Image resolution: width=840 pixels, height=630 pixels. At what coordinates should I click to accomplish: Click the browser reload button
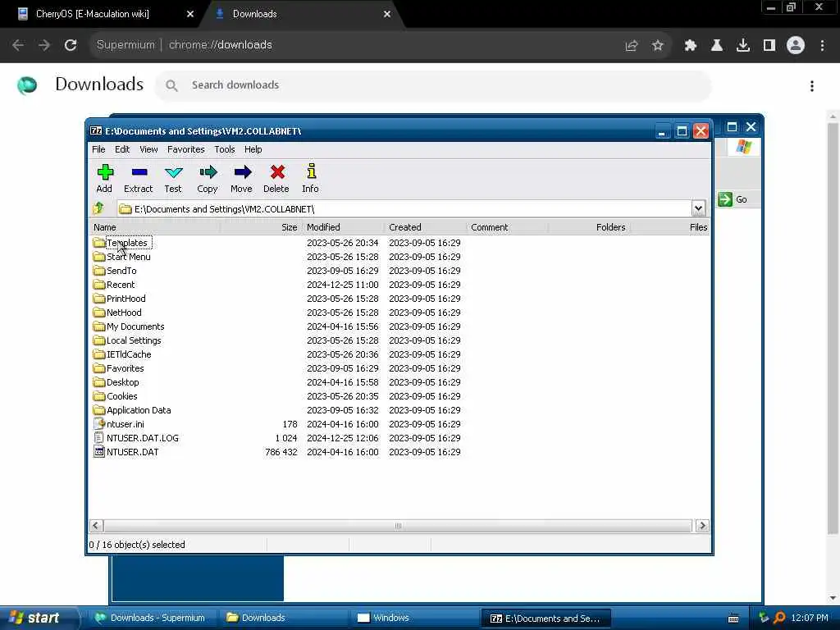point(71,45)
